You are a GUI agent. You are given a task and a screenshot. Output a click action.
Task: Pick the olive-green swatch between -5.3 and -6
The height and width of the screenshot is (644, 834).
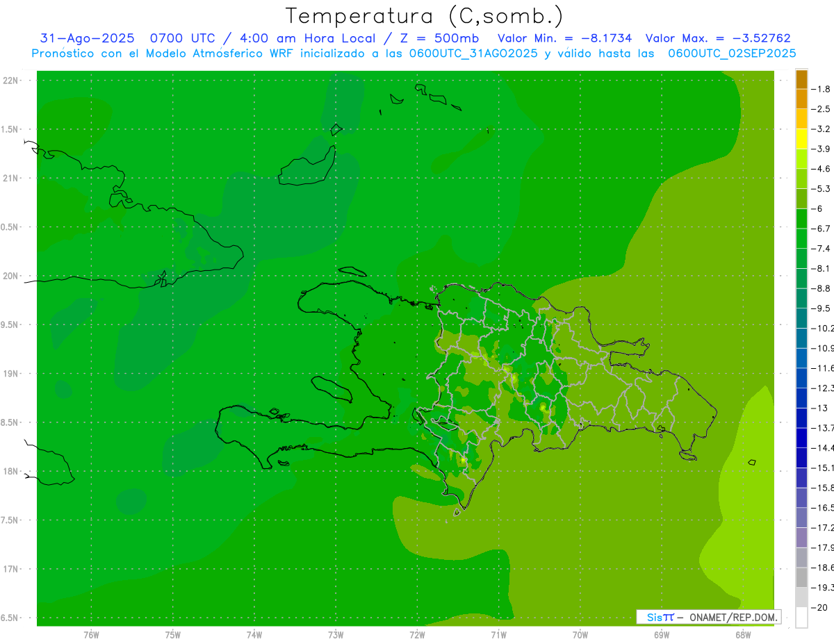pyautogui.click(x=801, y=199)
